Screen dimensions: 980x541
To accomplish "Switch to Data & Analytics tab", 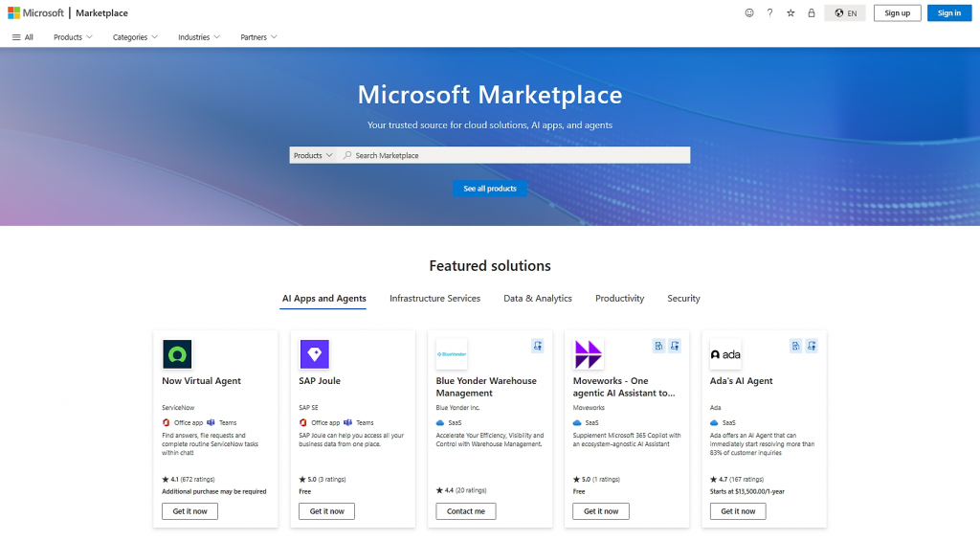I will point(538,299).
